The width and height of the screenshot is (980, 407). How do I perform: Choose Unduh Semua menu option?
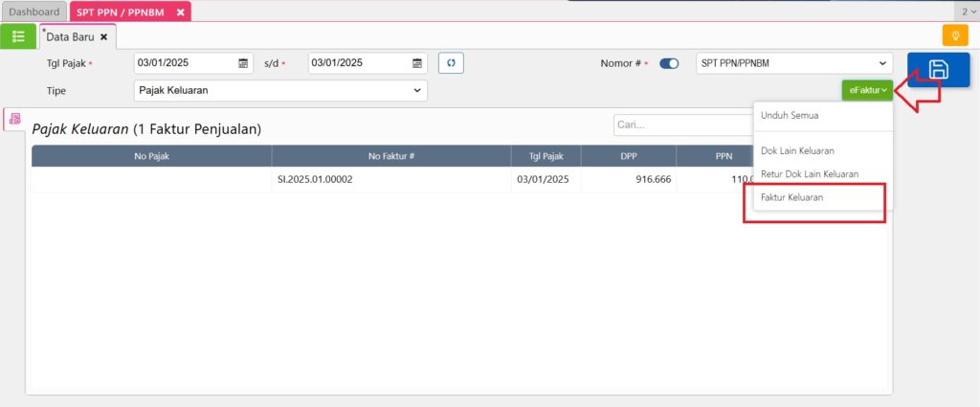[789, 115]
